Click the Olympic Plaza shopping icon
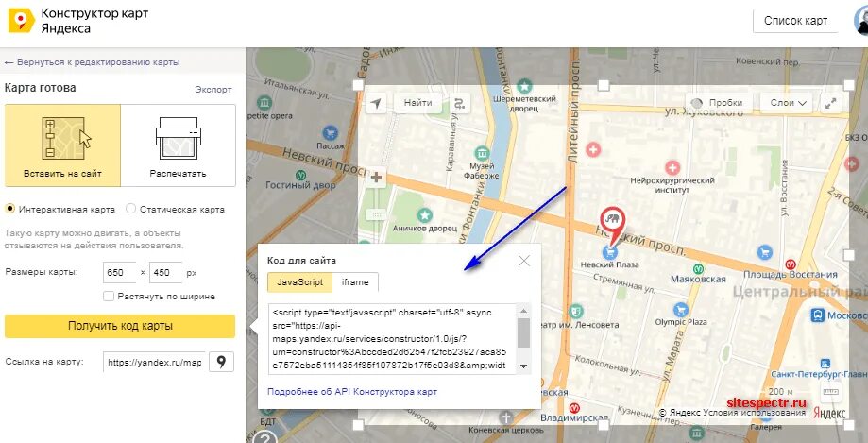This screenshot has height=443, width=868. pos(680,310)
